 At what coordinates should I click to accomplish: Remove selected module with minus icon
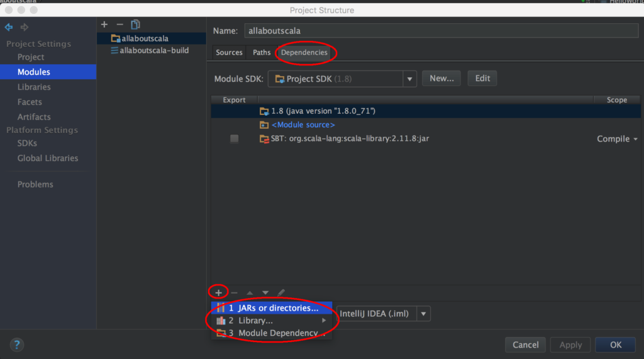click(x=119, y=25)
